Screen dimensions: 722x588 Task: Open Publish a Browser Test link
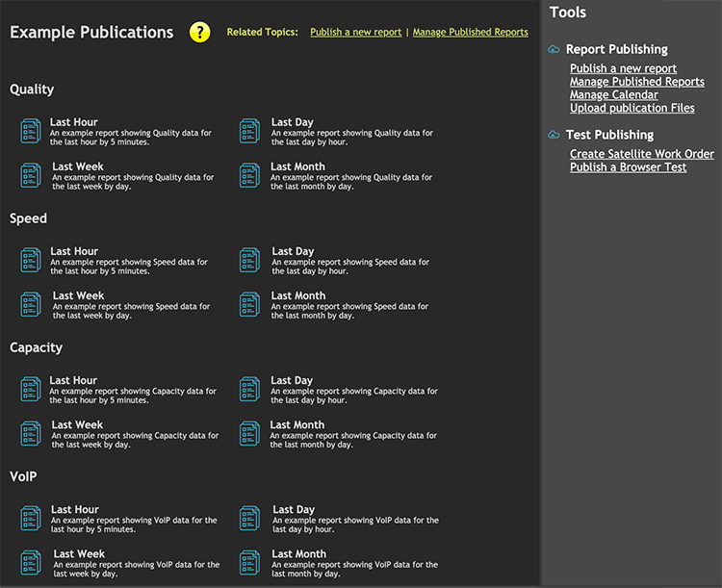[628, 167]
